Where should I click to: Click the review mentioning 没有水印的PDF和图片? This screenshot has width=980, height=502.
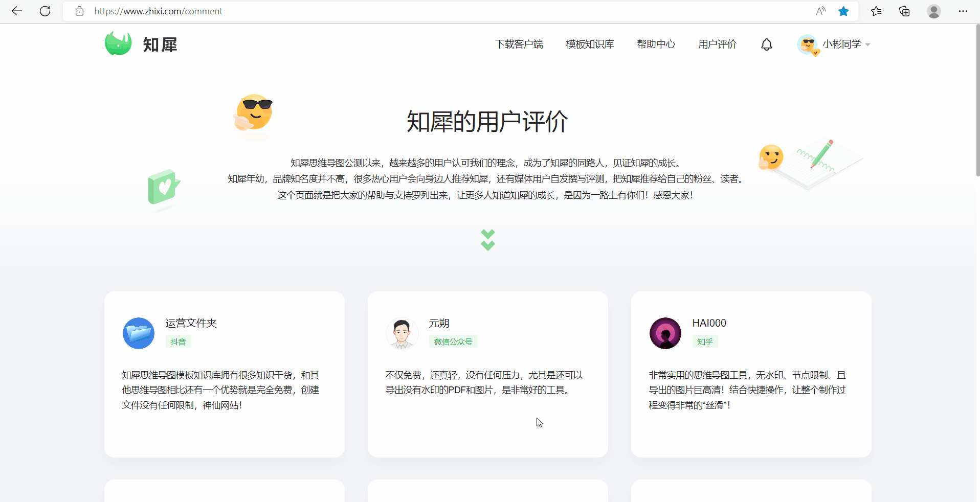coord(484,382)
